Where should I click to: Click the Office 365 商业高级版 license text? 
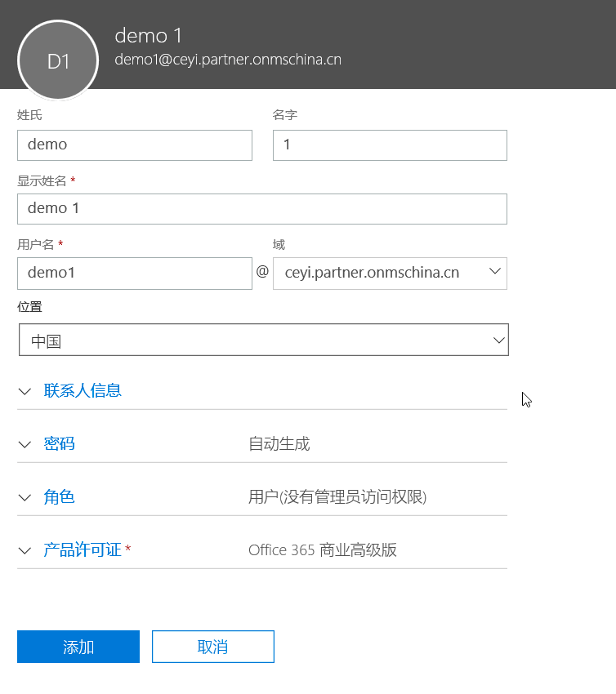(323, 549)
